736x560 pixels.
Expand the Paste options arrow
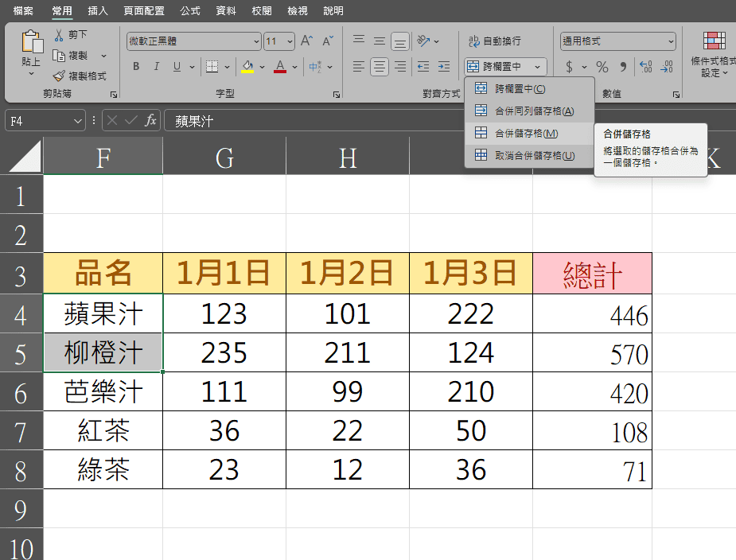32,74
